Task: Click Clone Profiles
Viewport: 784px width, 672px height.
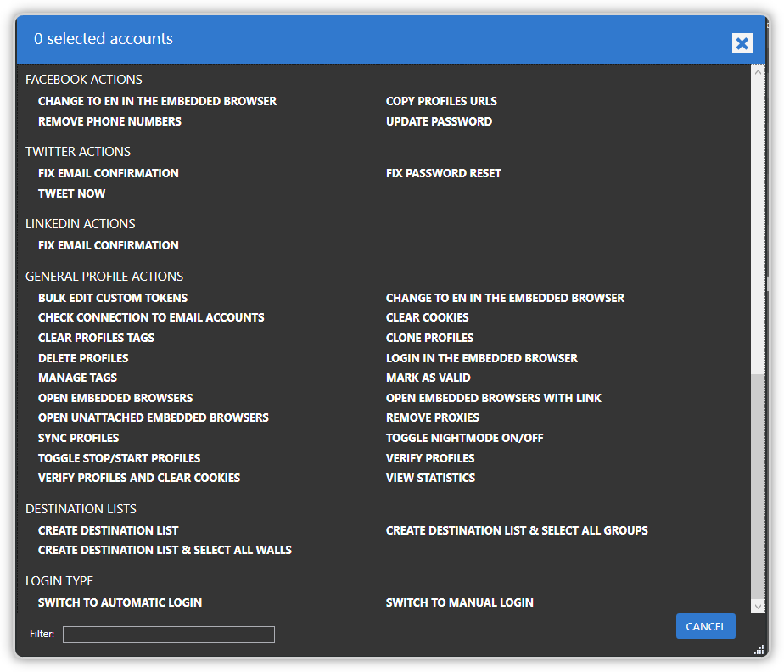Action: pyautogui.click(x=429, y=338)
